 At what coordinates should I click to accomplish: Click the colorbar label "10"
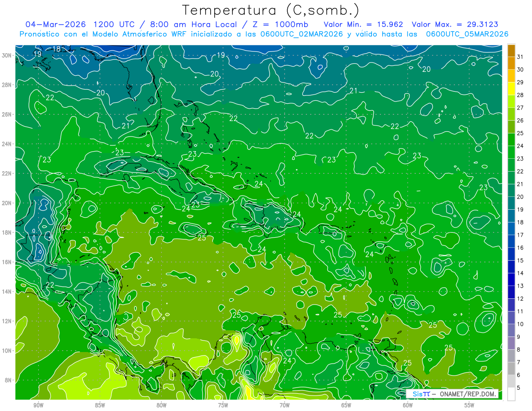pyautogui.click(x=520, y=324)
